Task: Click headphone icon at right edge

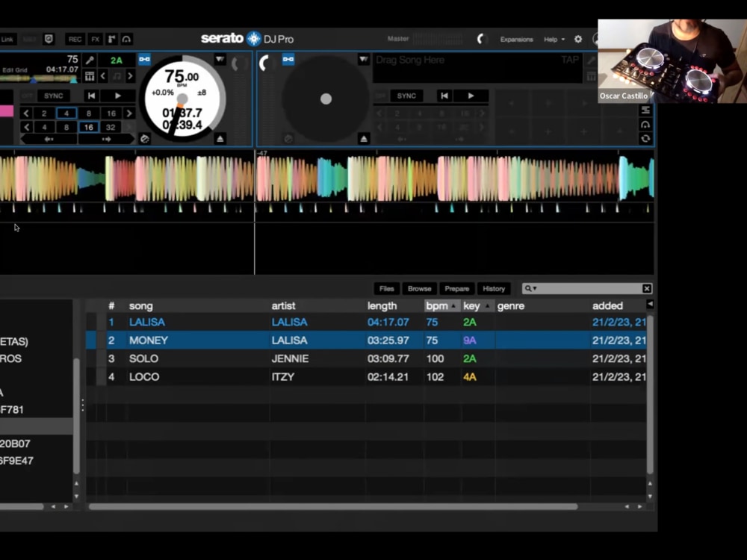Action: pyautogui.click(x=645, y=125)
